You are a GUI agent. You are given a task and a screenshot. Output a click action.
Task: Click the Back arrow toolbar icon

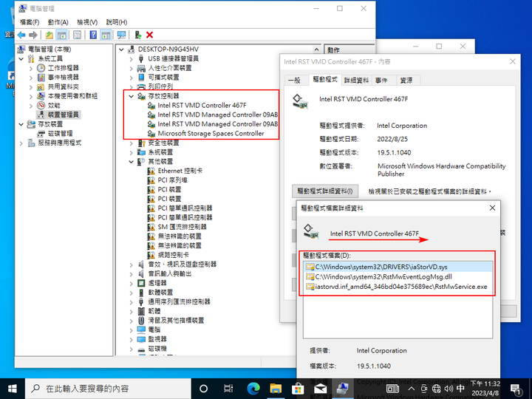point(21,35)
